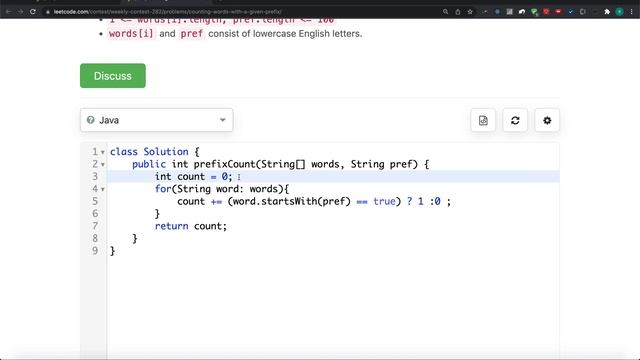The width and height of the screenshot is (640, 360).
Task: Click 'class Solution' on line 1
Action: [x=149, y=152]
